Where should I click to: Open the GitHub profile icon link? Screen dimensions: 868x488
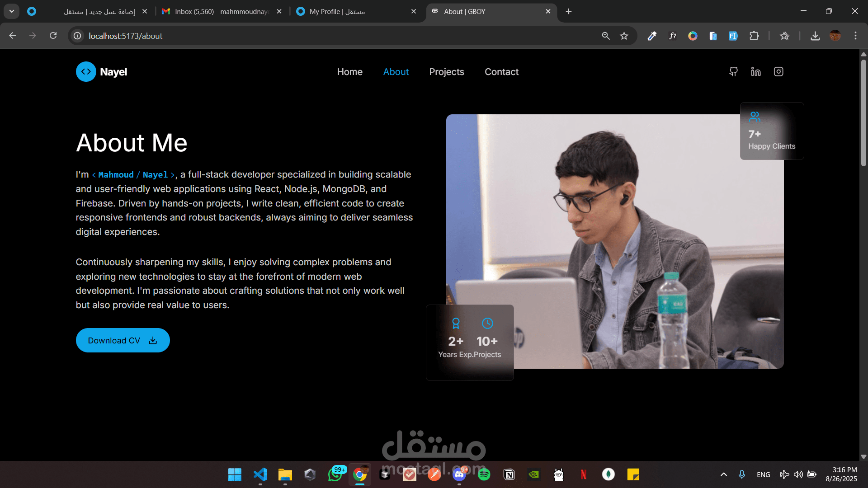click(733, 72)
